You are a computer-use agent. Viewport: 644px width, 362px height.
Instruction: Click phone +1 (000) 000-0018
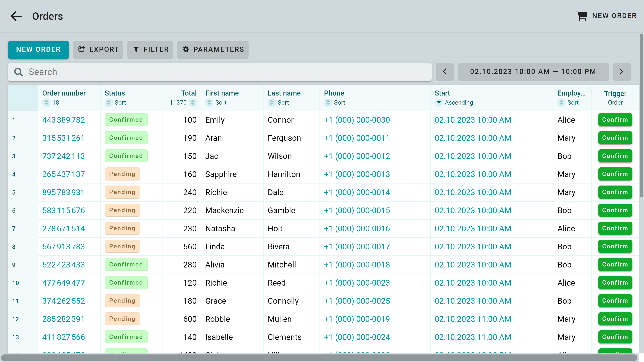357,265
